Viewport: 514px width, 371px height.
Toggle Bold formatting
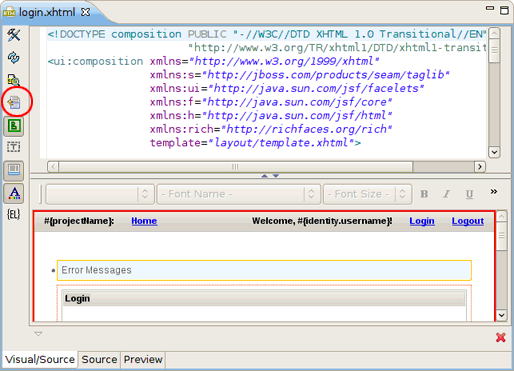424,194
